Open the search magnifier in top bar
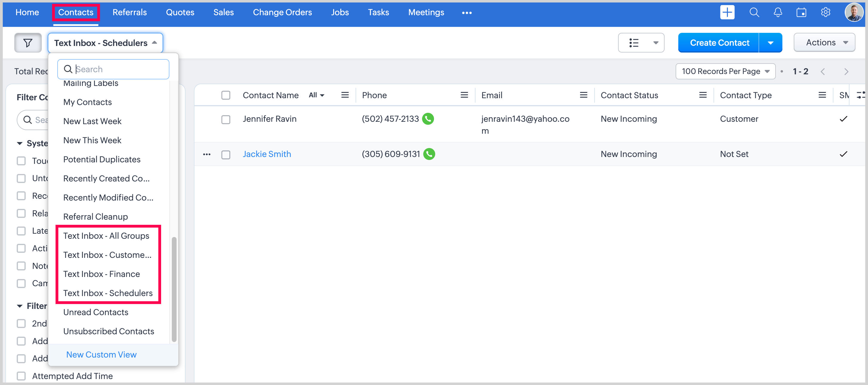The width and height of the screenshot is (868, 385). click(x=754, y=13)
